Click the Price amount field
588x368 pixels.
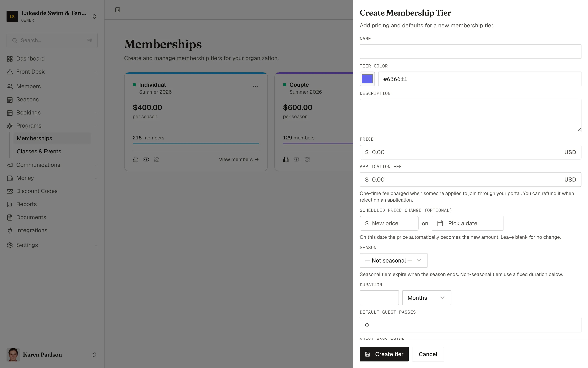(x=470, y=152)
